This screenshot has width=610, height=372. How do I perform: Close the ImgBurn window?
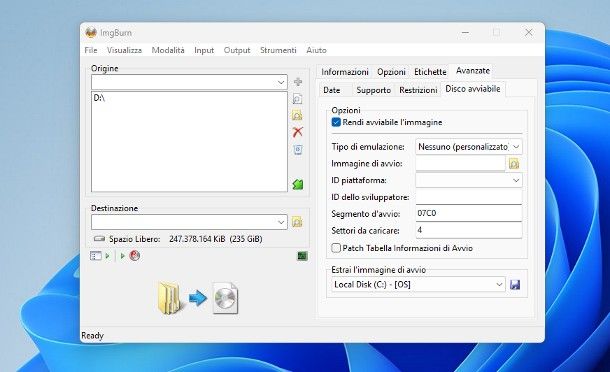(529, 33)
